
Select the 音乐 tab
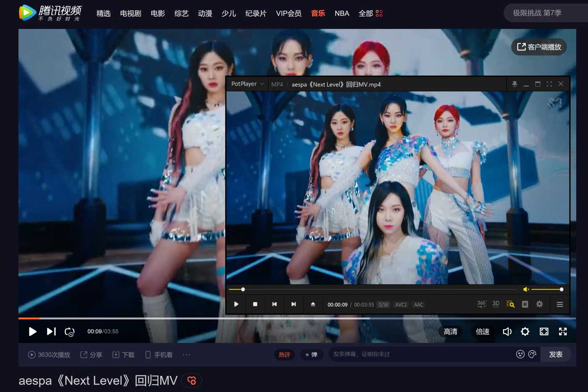click(318, 13)
